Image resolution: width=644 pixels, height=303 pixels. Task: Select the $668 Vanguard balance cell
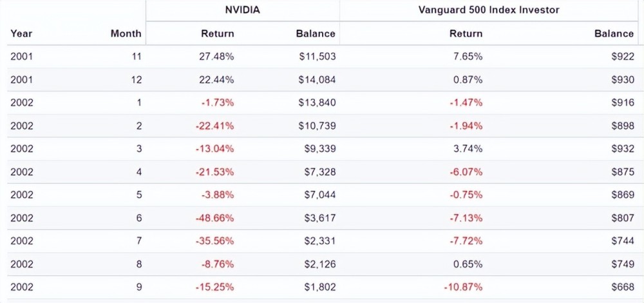[623, 288]
